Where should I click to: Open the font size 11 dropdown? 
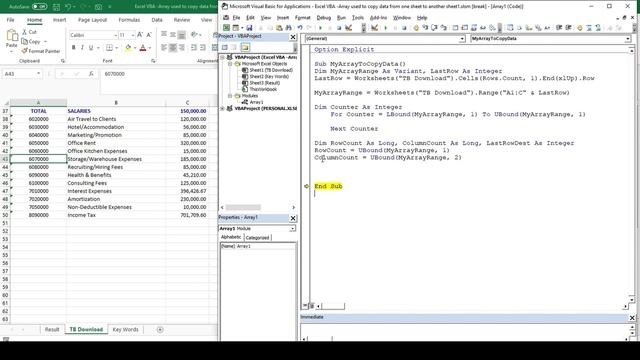click(133, 36)
